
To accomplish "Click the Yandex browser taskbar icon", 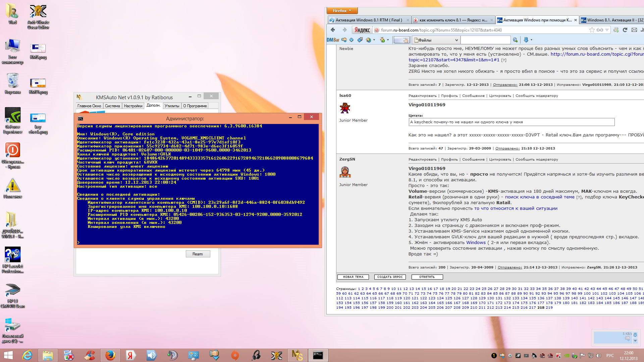I will [131, 355].
